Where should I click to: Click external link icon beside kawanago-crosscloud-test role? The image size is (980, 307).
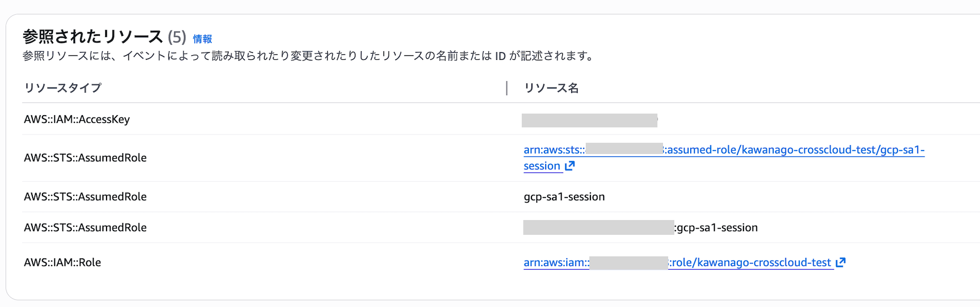[x=840, y=262]
